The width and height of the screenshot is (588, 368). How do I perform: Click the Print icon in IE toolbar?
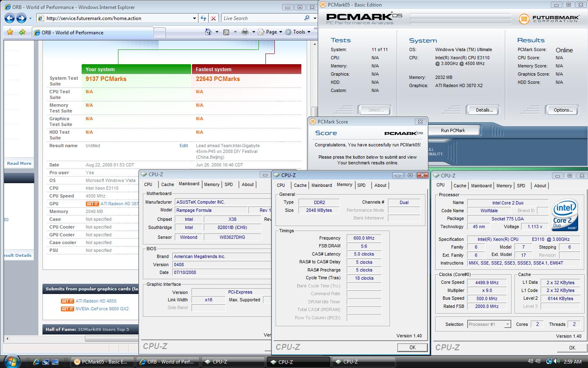(x=245, y=32)
